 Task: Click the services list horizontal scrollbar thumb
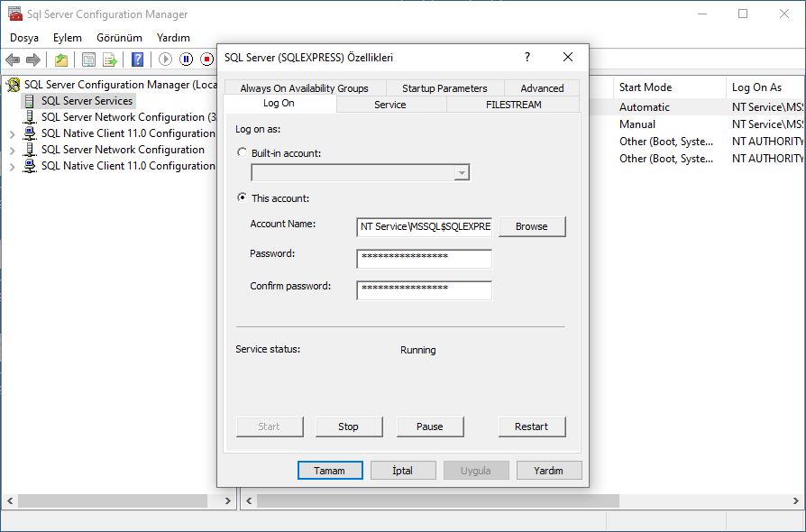(438, 500)
